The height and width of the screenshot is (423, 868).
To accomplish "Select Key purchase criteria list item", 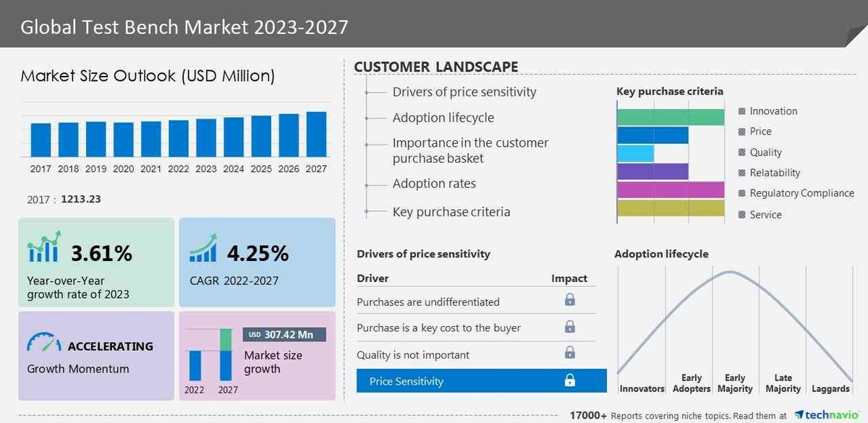I will (451, 212).
